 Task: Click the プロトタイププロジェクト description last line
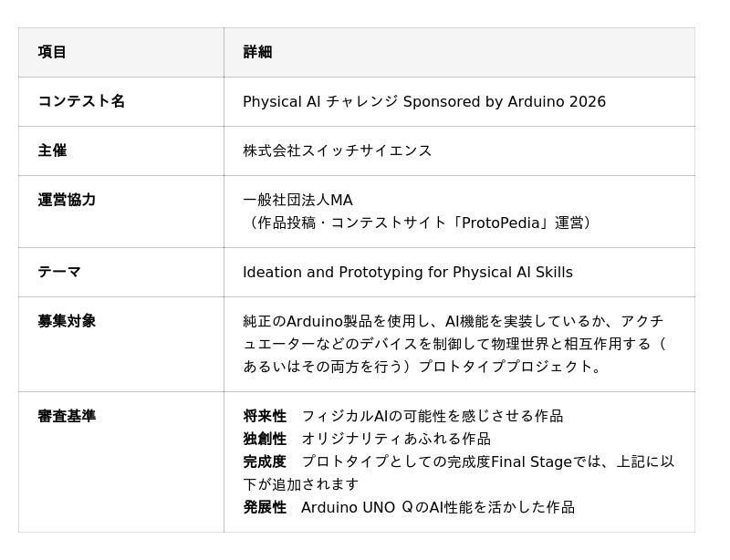pos(422,367)
